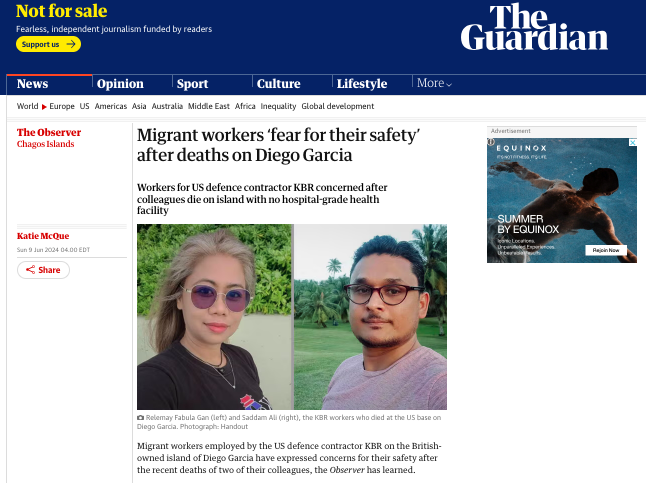Screen dimensions: 646x483
Task: Click the article photo of the two workers
Action: point(292,317)
